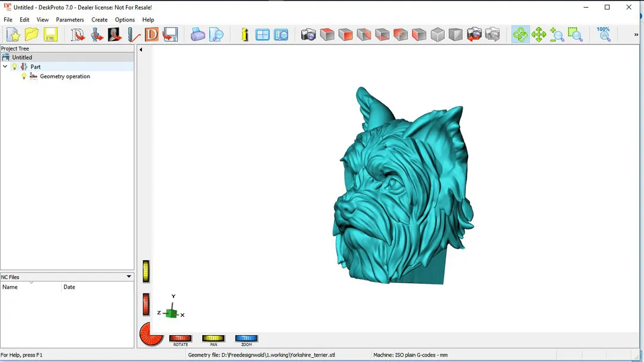Viewport: 644px width, 362px height.
Task: Toggle the Geometry operation light bulb
Action: point(24,76)
